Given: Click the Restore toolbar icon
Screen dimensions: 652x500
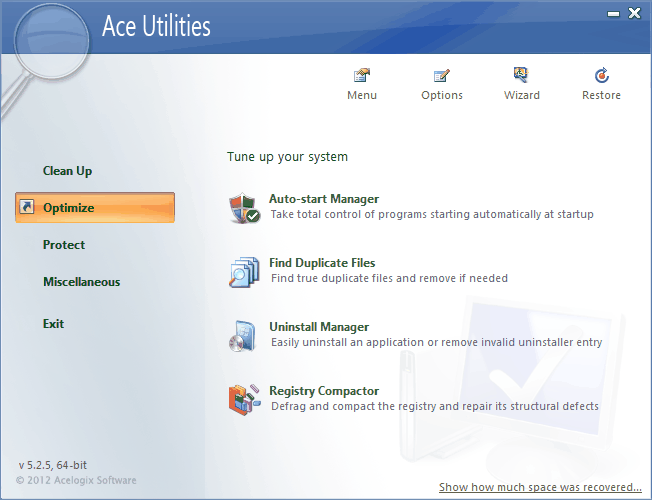Looking at the screenshot, I should (601, 76).
